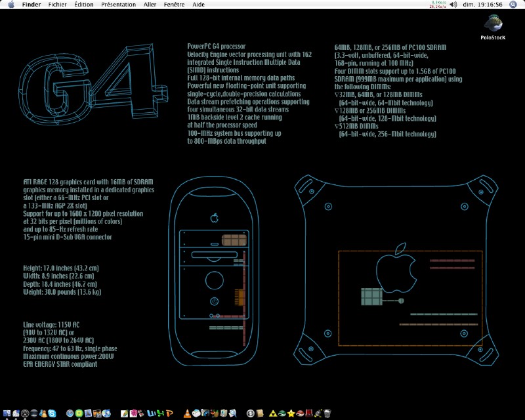Screen dimensions: 525x420
Task: Open the cocktail and pineapple icon in dock
Action: tap(215, 413)
